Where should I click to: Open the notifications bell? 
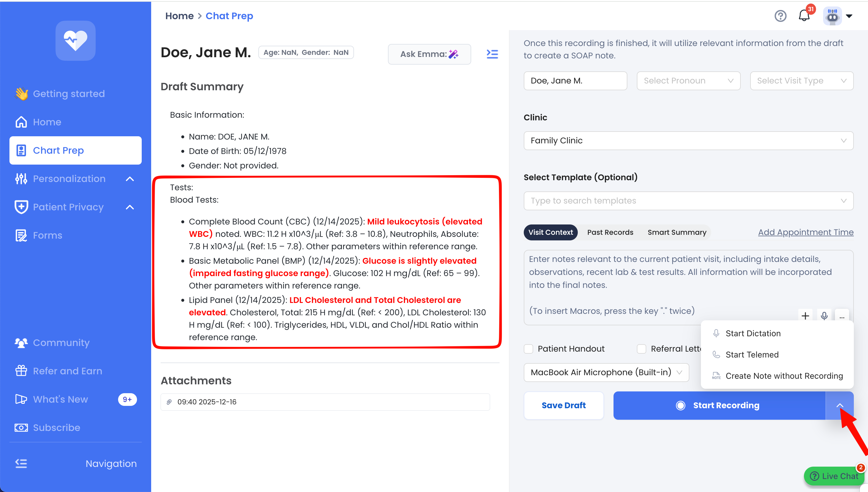[x=804, y=16]
